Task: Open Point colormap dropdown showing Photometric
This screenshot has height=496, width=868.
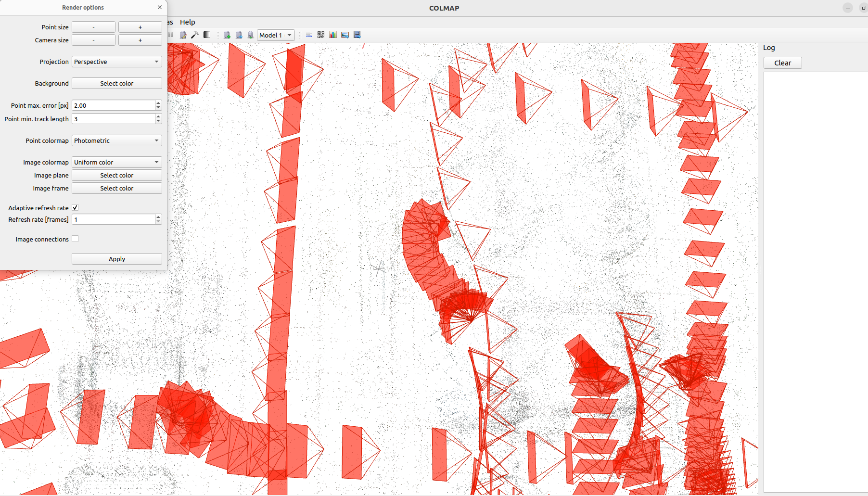Action: [x=117, y=140]
